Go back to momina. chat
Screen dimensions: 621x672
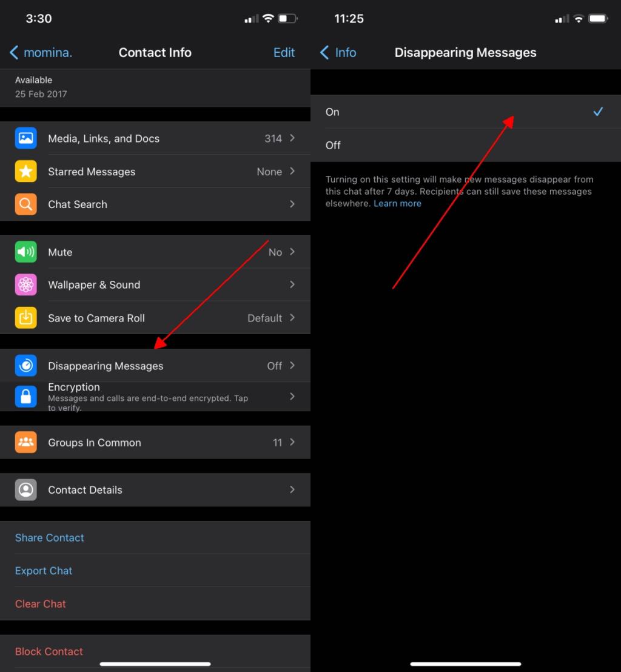click(40, 53)
